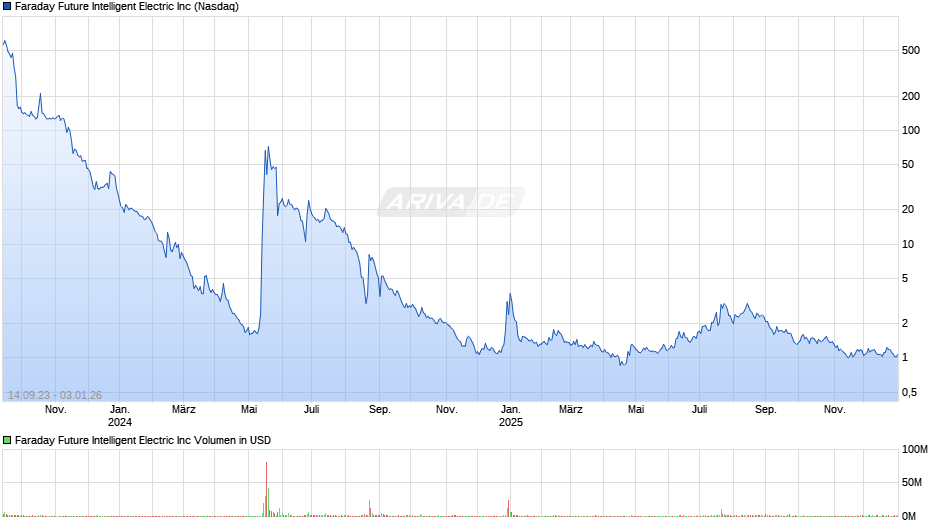Click the 'Sep.' label in the 2024 section
Image resolution: width=940 pixels, height=526 pixels.
point(379,410)
